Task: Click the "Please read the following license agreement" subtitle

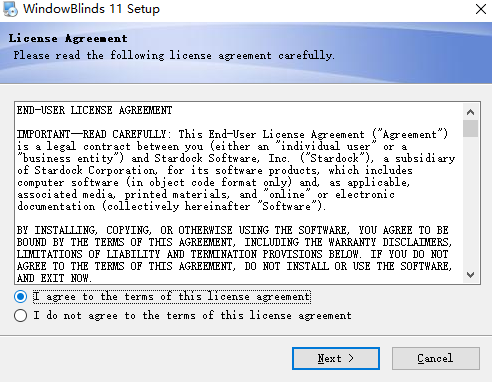Action: click(174, 55)
